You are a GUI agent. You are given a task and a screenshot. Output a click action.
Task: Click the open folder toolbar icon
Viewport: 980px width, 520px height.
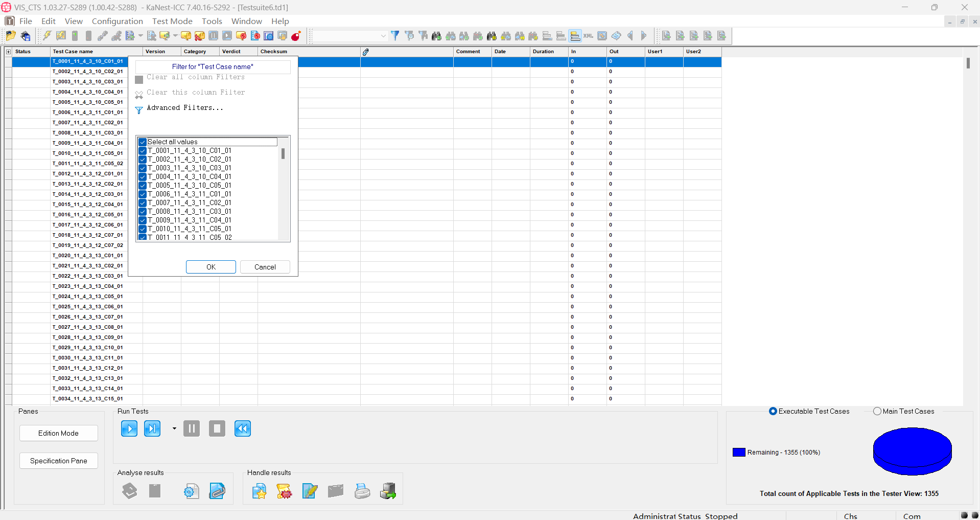point(11,36)
